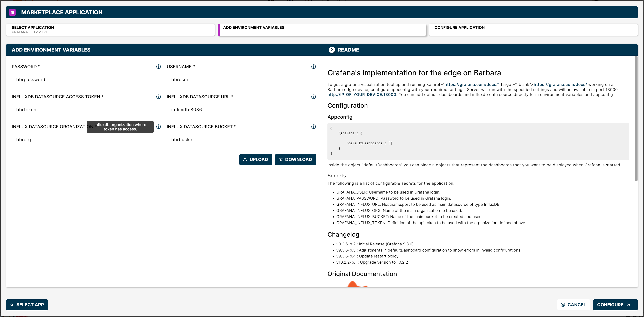Image resolution: width=644 pixels, height=317 pixels.
Task: Click the Marketplace application logo icon
Action: [x=12, y=12]
